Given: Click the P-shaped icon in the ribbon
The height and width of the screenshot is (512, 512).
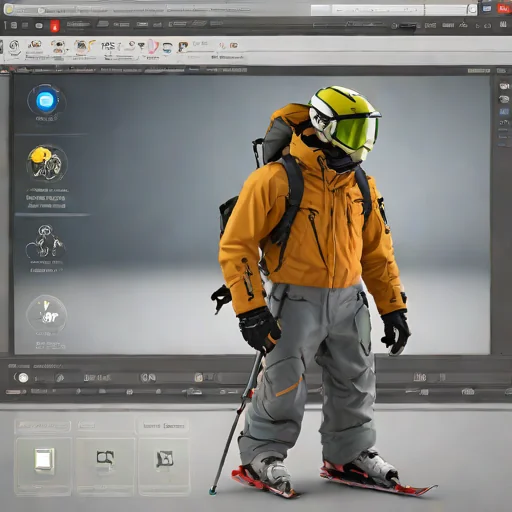Looking at the screenshot, I should pyautogui.click(x=182, y=47).
